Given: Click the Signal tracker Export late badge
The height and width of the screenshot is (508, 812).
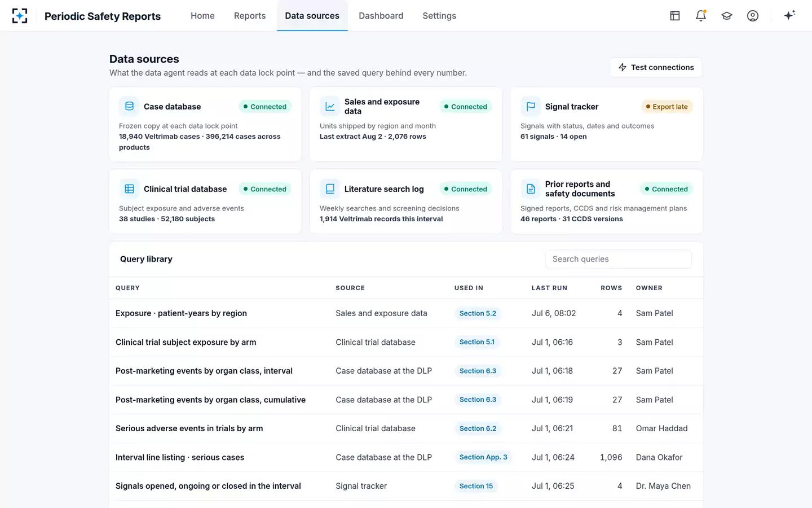Looking at the screenshot, I should (667, 107).
